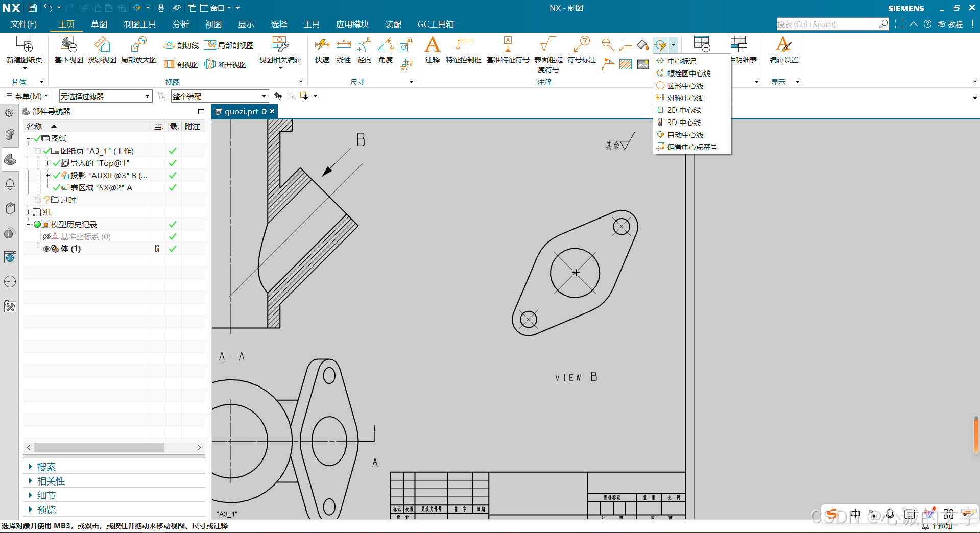
Task: Click the navigator horizontal scrollbar thumb
Action: [x=99, y=447]
